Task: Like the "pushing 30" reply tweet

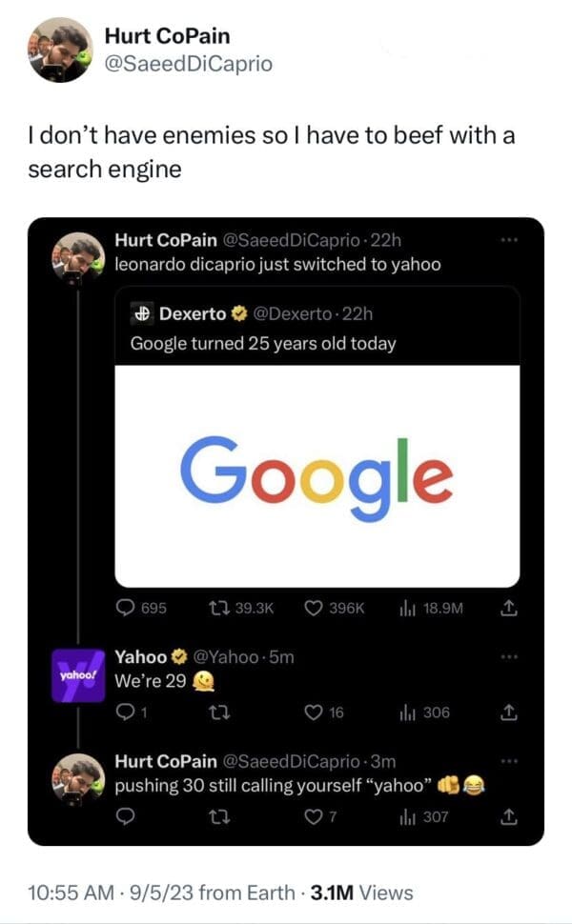Action: pos(311,816)
